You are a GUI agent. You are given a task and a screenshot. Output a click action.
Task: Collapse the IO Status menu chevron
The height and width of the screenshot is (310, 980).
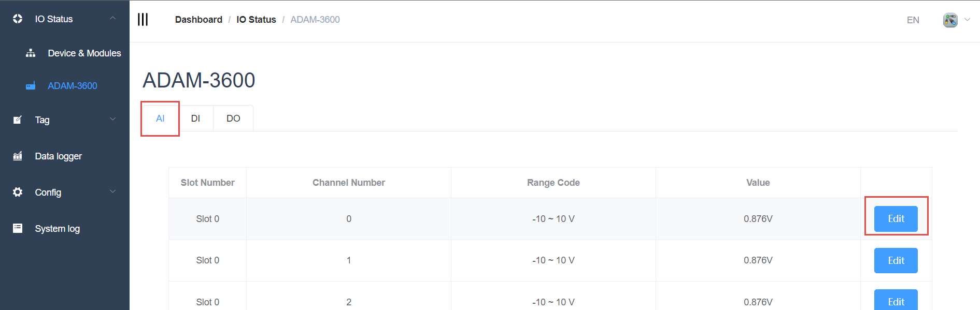[112, 19]
